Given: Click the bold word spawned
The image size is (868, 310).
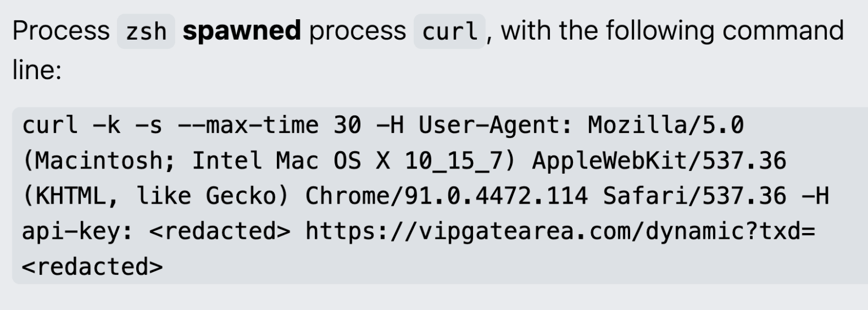Looking at the screenshot, I should coord(242,31).
